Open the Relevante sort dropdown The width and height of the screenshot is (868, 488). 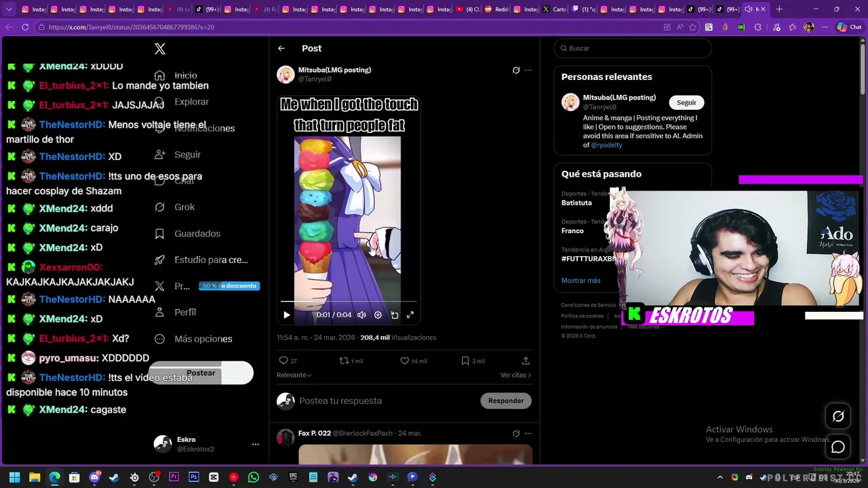[x=294, y=375]
